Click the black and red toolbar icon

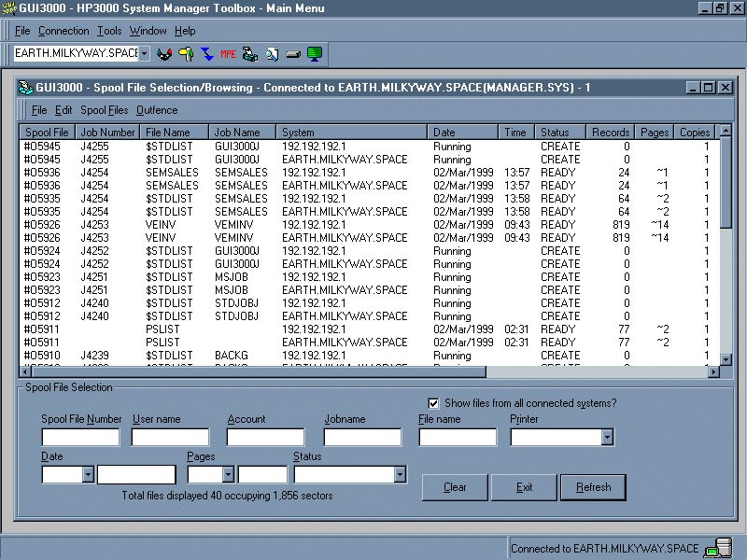[x=164, y=54]
